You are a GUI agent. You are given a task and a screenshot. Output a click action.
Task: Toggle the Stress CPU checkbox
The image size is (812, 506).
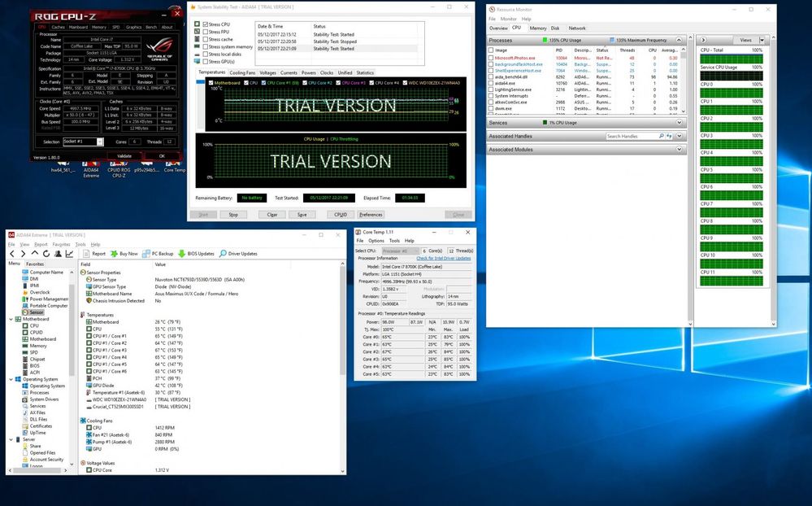(206, 24)
